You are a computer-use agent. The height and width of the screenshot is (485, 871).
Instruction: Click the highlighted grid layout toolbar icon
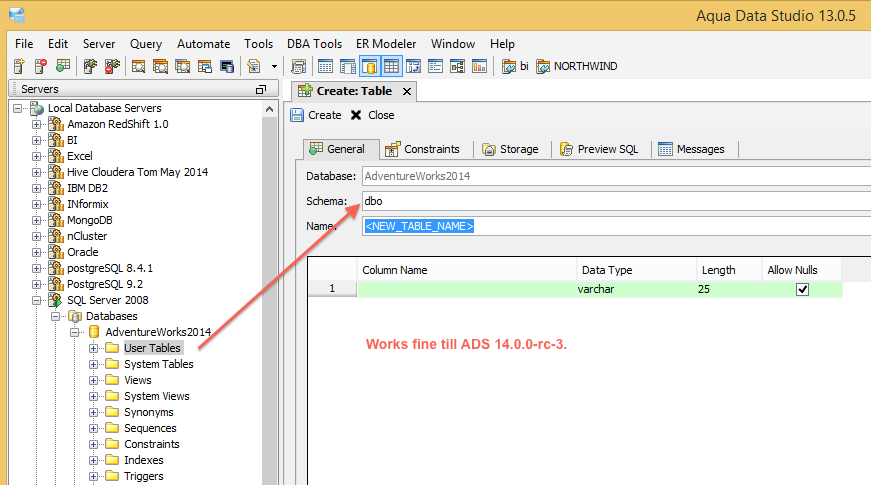[x=391, y=67]
